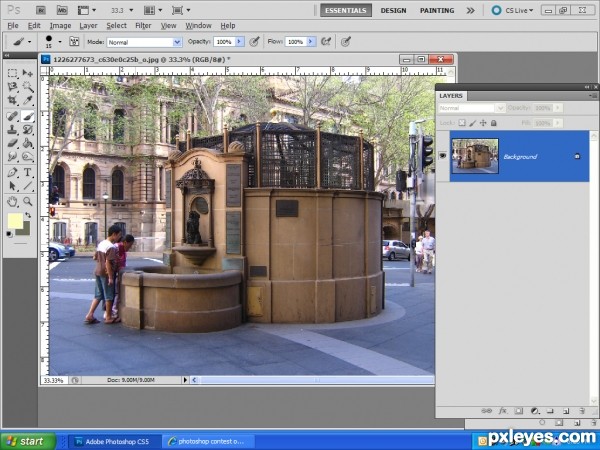Switch to Painting workspace
600x450 pixels.
pyautogui.click(x=437, y=10)
